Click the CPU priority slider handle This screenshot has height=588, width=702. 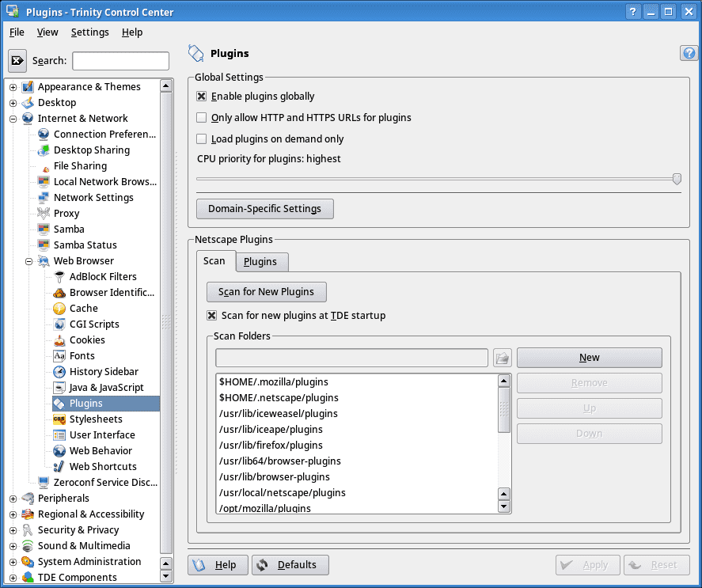(x=677, y=179)
